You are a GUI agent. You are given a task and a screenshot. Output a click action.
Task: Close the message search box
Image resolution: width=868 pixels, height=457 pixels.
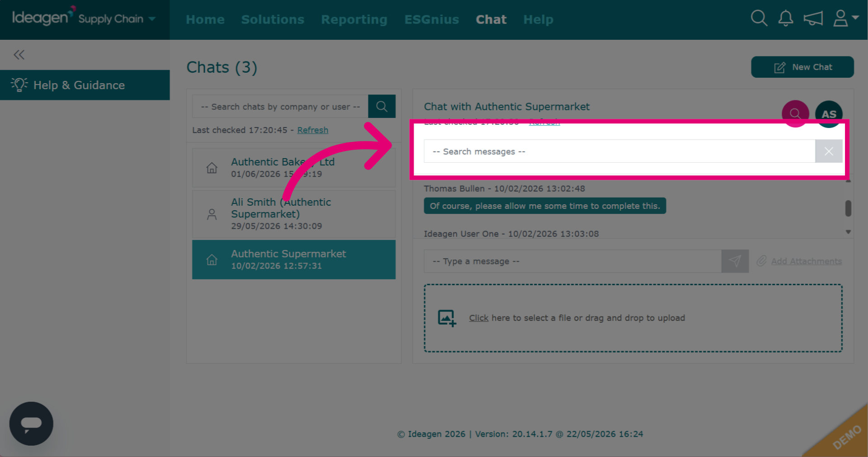click(829, 151)
